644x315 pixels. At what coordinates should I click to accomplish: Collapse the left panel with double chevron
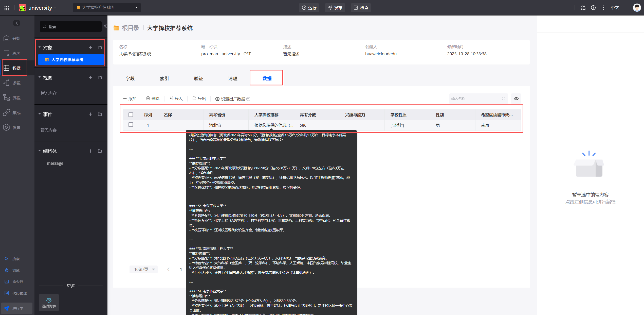(x=105, y=26)
